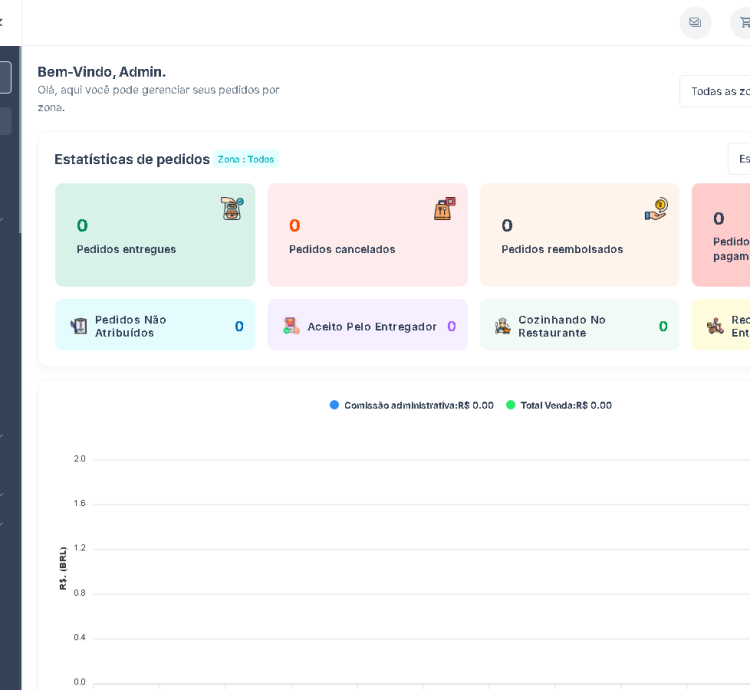Click the sidebar search field
Viewport: 750px width, 690px height.
click(x=5, y=77)
